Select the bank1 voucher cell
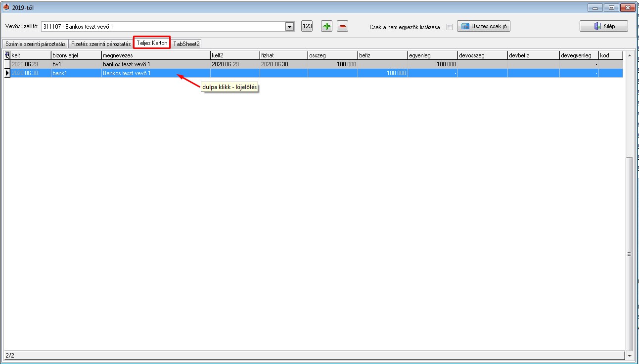This screenshot has height=364, width=639. pyautogui.click(x=76, y=73)
